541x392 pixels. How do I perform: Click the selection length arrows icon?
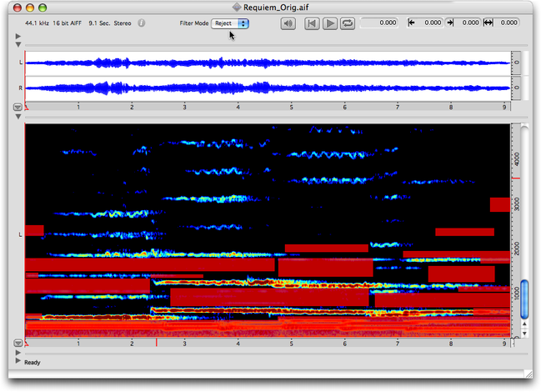point(490,23)
